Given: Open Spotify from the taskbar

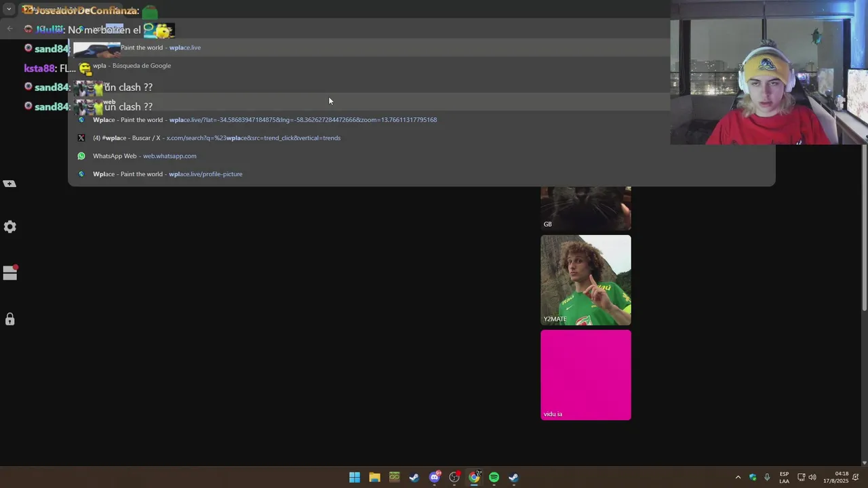Looking at the screenshot, I should (494, 477).
